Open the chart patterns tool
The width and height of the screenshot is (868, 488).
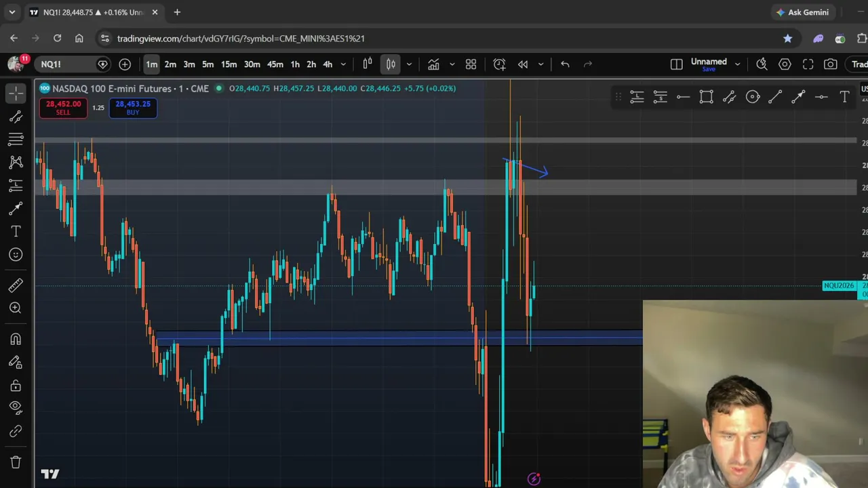coord(16,162)
